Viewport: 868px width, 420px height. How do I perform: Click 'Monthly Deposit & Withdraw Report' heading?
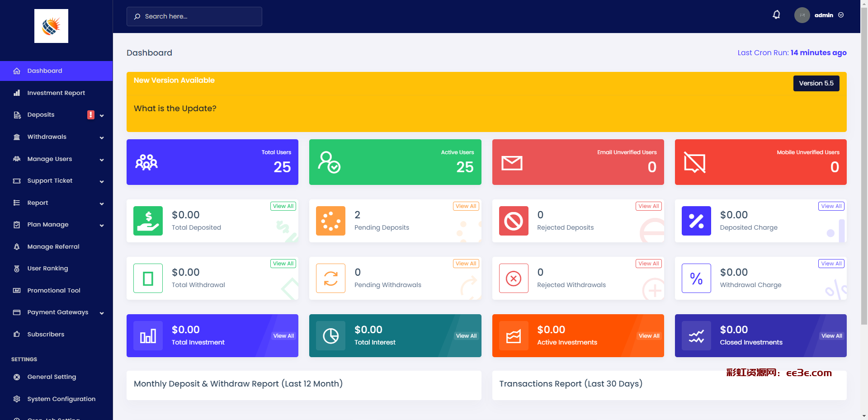click(x=238, y=384)
